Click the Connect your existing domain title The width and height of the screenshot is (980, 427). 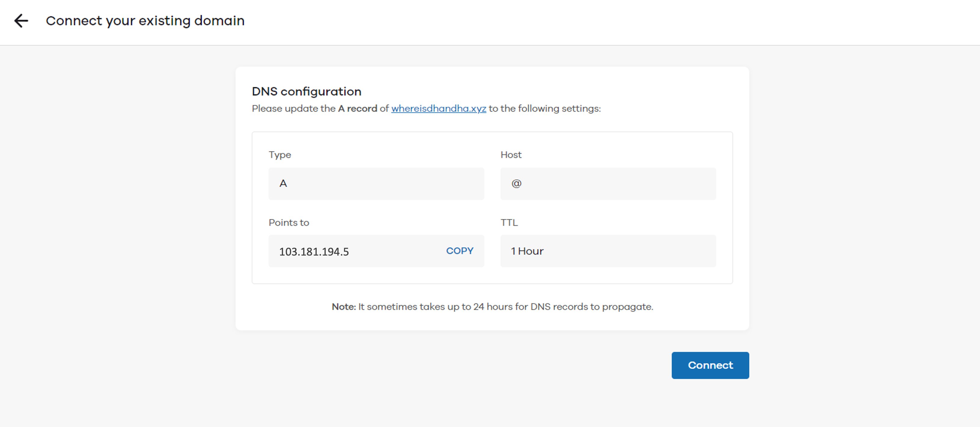click(x=145, y=20)
